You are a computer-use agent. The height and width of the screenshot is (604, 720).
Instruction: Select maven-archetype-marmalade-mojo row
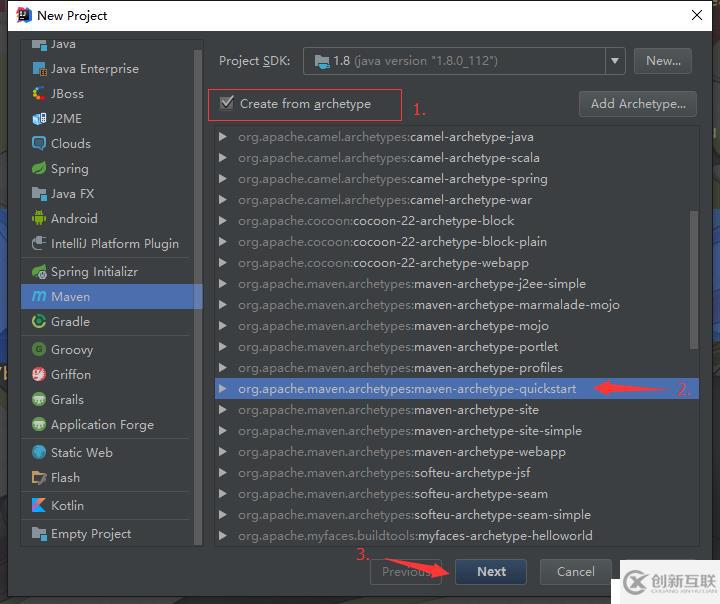(456, 305)
